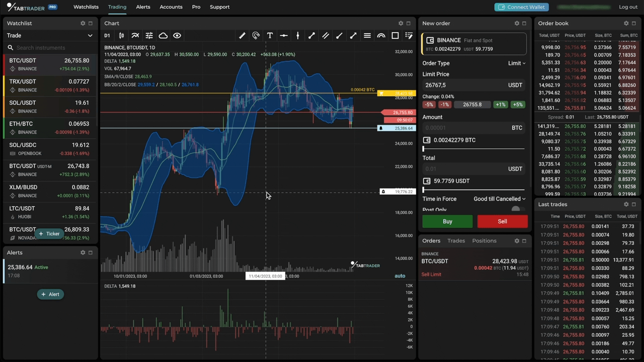This screenshot has width=644, height=362.
Task: Open Time in Force Good till Cancelled dropdown
Action: [x=500, y=199]
